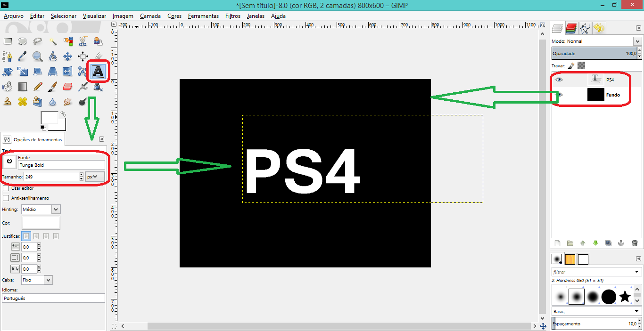This screenshot has width=644, height=331.
Task: Click the Fonte name input field
Action: (x=61, y=165)
